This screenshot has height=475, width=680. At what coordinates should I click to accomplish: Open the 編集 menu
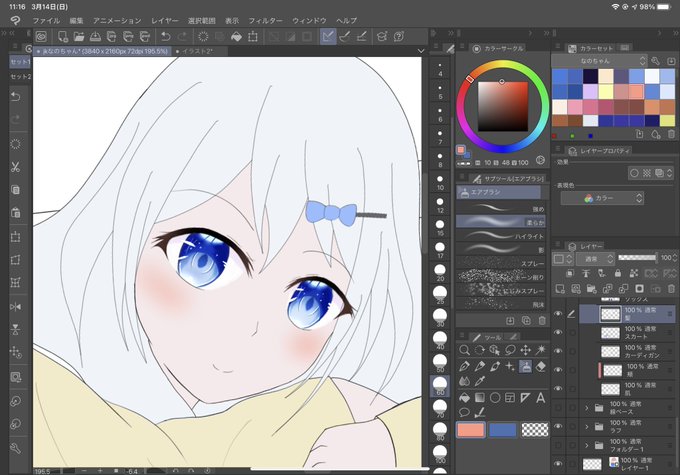tap(76, 20)
